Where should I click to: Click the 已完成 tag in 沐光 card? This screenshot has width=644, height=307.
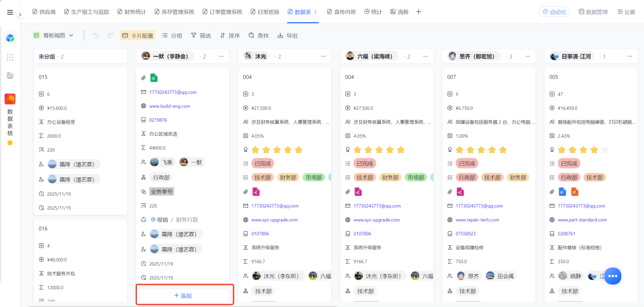(262, 163)
